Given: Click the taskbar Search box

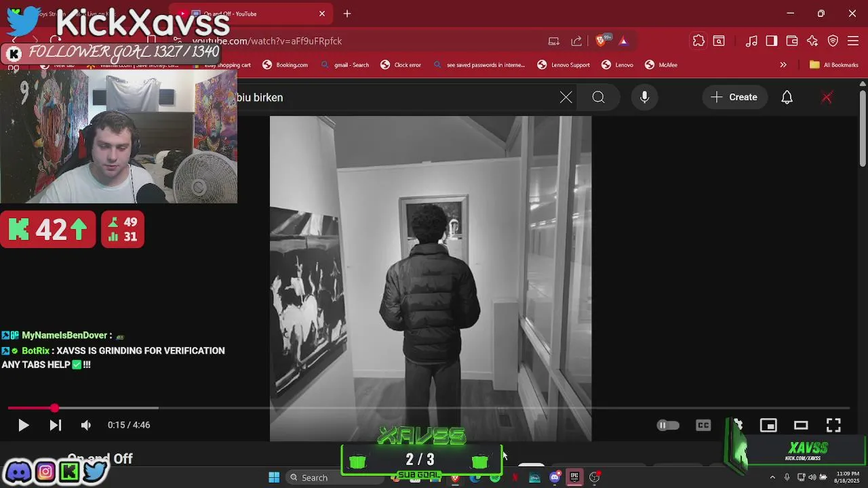Looking at the screenshot, I should click(334, 478).
